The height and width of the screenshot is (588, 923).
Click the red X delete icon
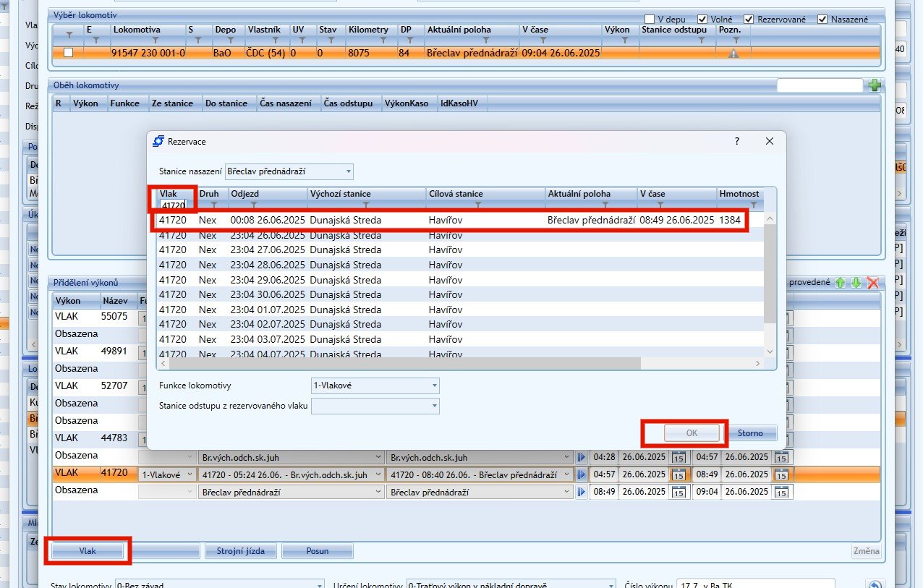coord(872,283)
